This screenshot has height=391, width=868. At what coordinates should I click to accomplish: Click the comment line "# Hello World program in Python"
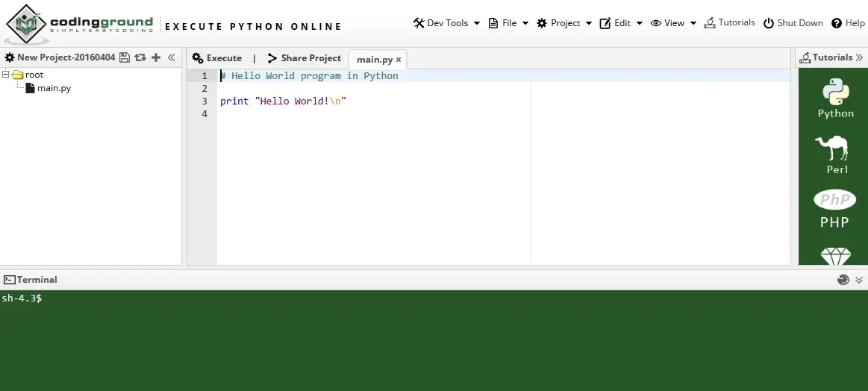coord(310,76)
